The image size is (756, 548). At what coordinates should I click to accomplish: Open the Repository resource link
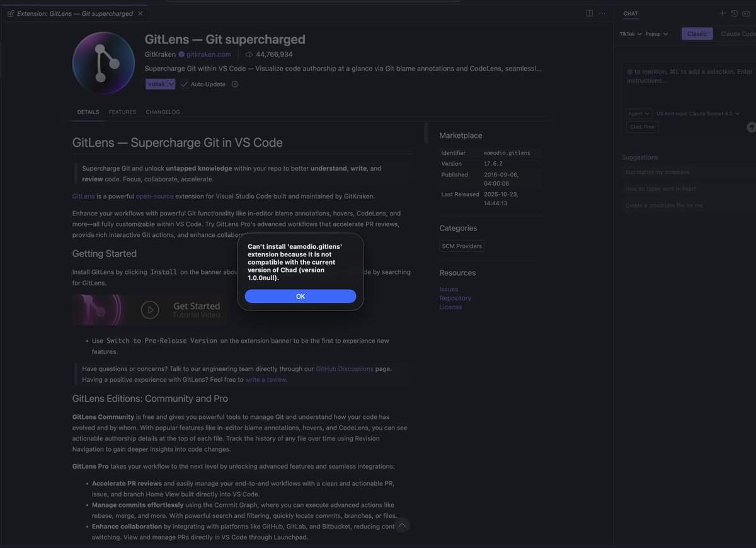455,298
